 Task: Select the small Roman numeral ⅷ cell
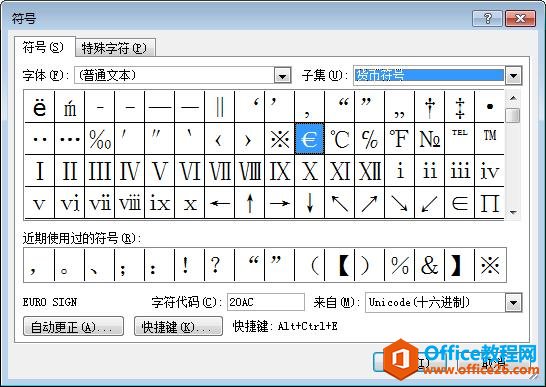(130, 203)
